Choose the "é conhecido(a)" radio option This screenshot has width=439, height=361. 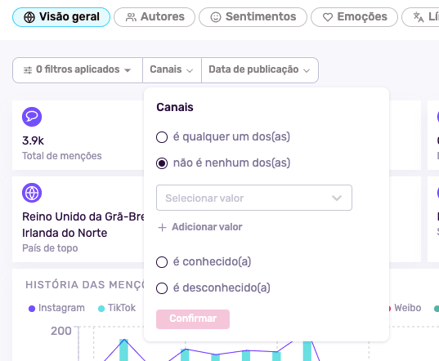tap(162, 262)
